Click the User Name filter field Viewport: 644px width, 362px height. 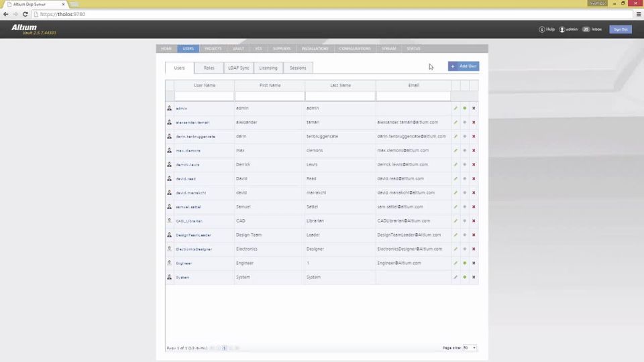[204, 96]
